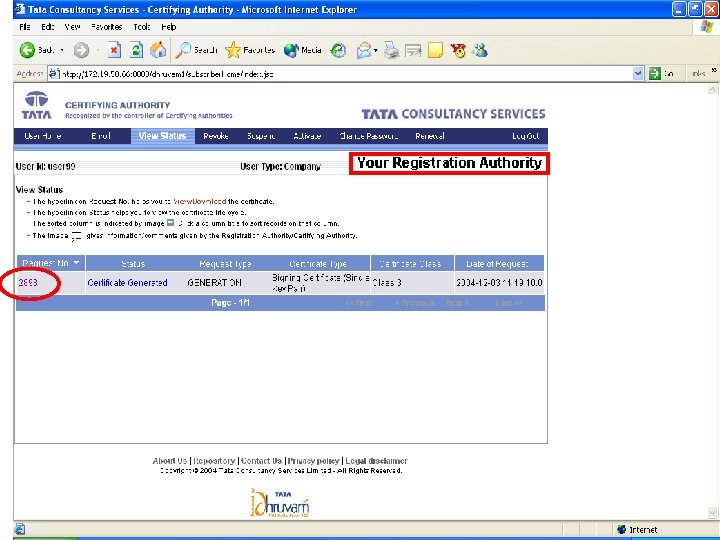Viewport: 720px width, 540px height.
Task: Click the scrollbar up arrow
Action: [x=712, y=89]
